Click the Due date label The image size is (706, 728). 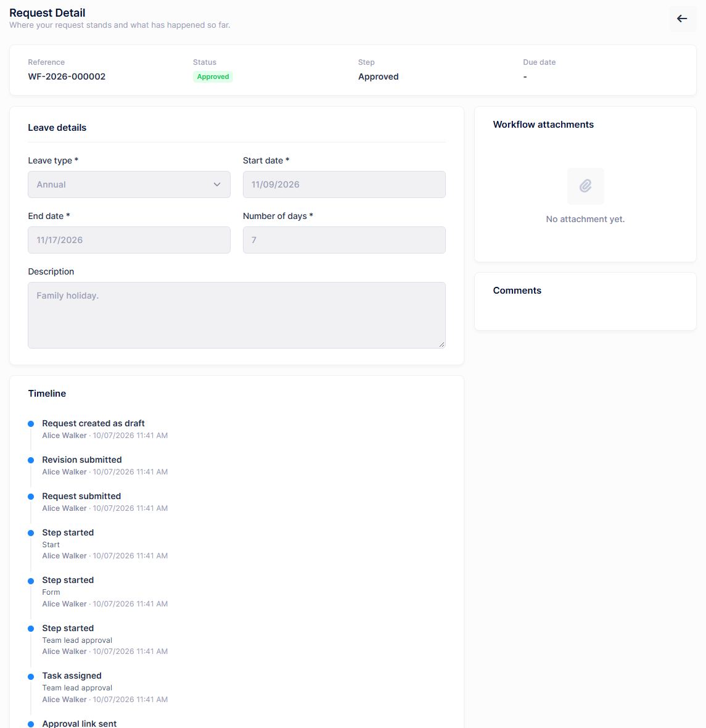pos(540,62)
